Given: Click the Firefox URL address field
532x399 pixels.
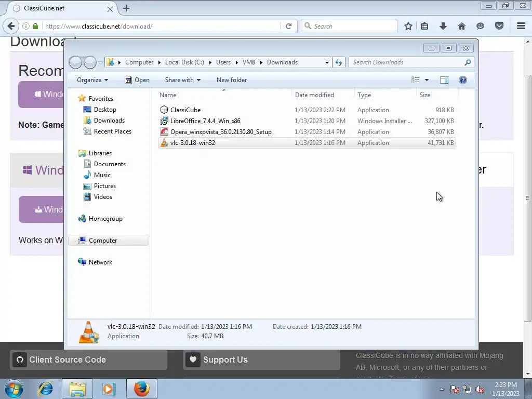Looking at the screenshot, I should click(x=161, y=26).
